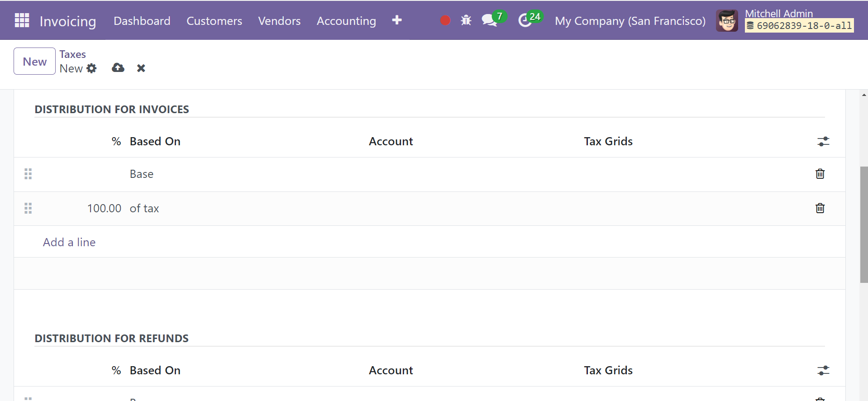Open the debug bug icon menu
The height and width of the screenshot is (401, 868).
[466, 20]
